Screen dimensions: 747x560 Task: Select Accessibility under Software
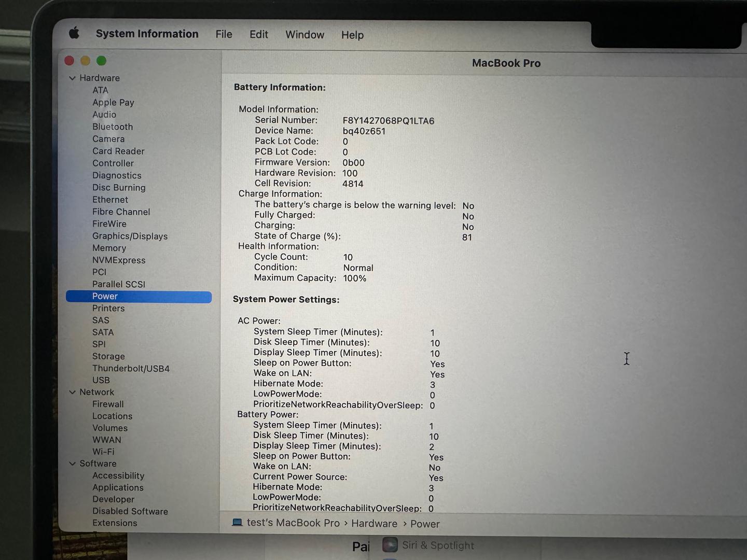click(118, 475)
